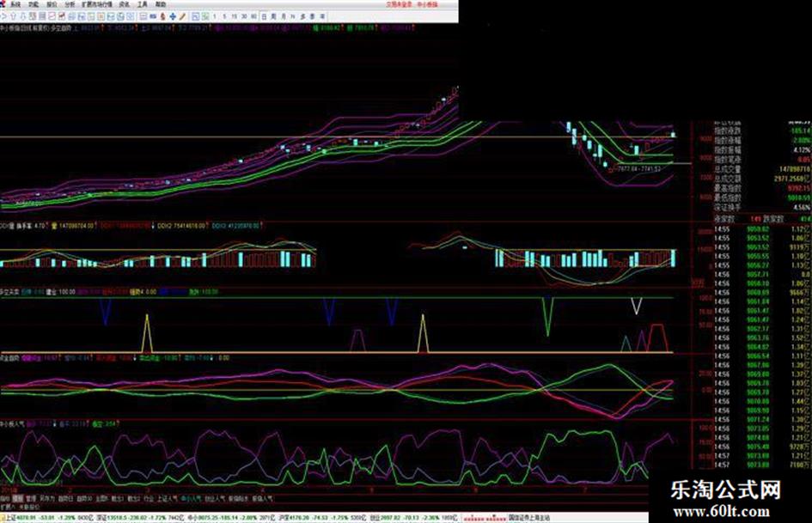Select the pencil drawing tool icon
The width and height of the screenshot is (812, 523).
tap(182, 16)
